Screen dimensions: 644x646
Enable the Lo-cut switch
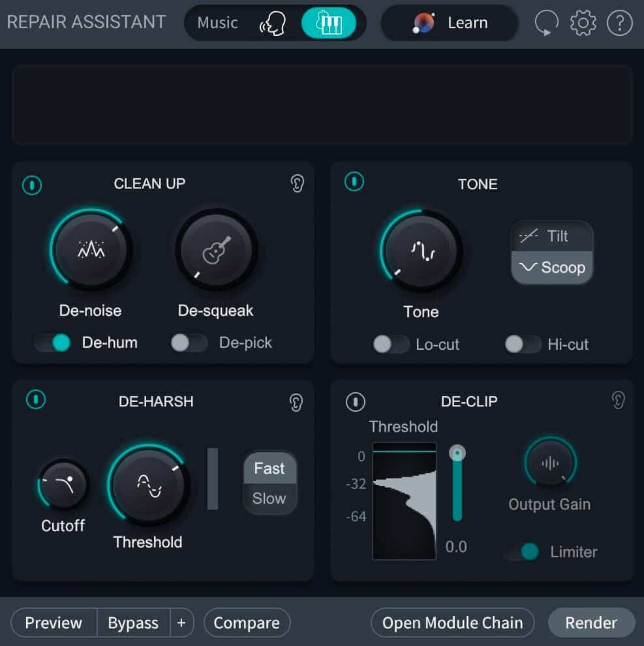(x=391, y=344)
